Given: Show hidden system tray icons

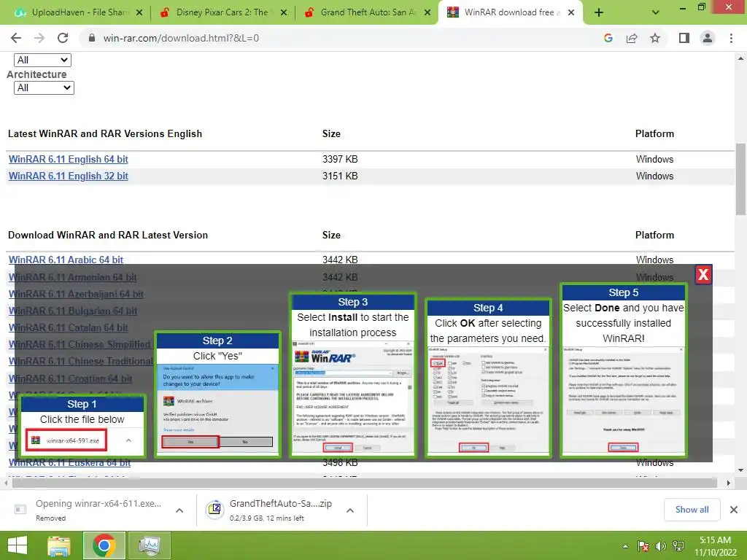Looking at the screenshot, I should coord(625,546).
